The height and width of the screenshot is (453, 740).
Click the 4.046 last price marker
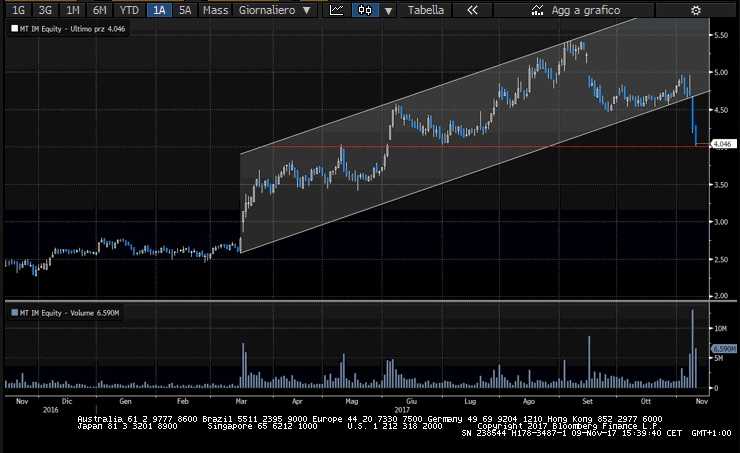(x=723, y=143)
